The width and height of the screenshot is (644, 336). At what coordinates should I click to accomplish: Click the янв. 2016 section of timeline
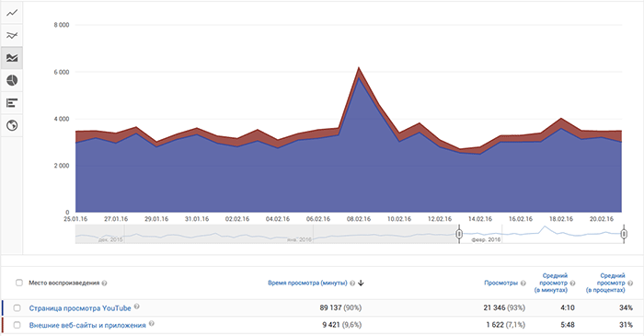click(299, 239)
